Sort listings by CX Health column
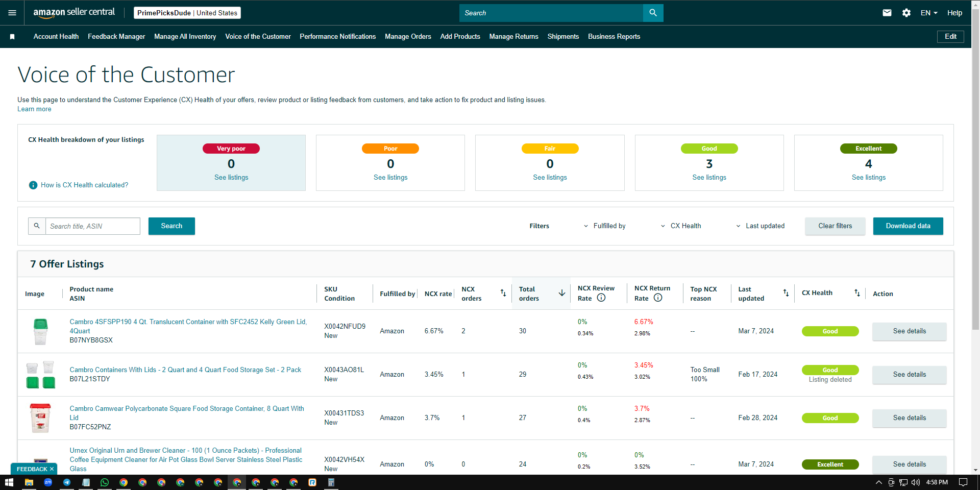Image resolution: width=980 pixels, height=490 pixels. point(857,293)
